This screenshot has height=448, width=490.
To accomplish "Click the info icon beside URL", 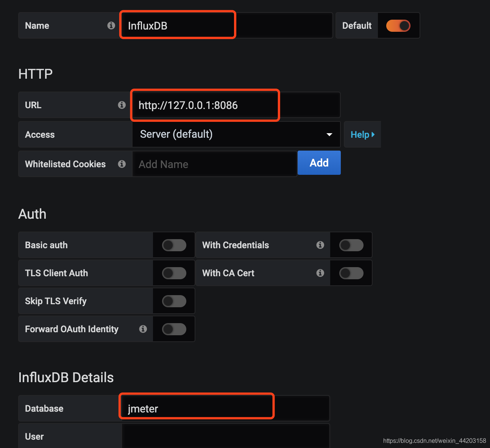I will pyautogui.click(x=122, y=105).
